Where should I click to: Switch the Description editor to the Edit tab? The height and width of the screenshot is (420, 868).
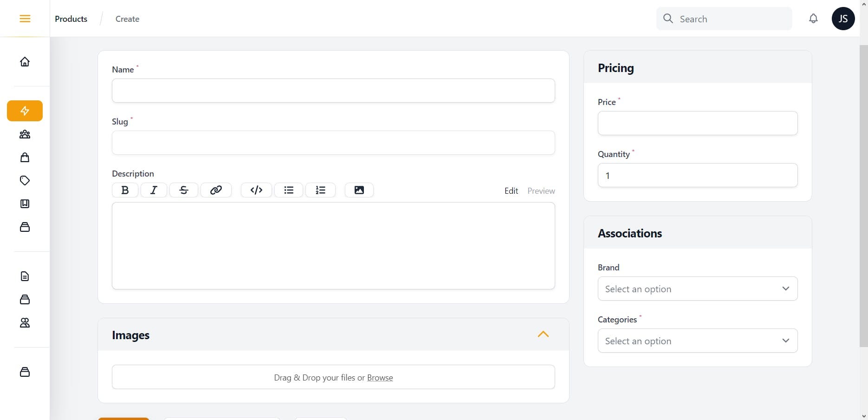511,191
